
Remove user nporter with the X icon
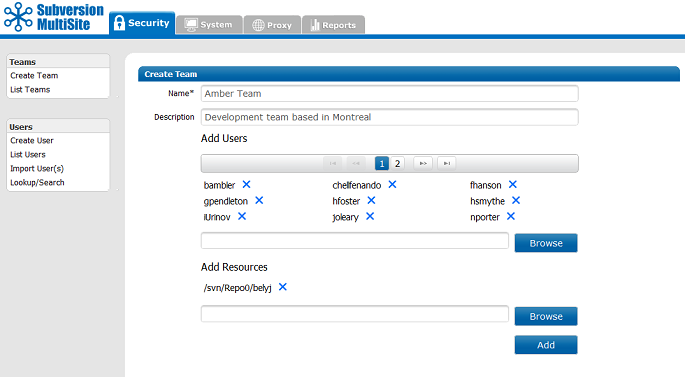pyautogui.click(x=511, y=216)
